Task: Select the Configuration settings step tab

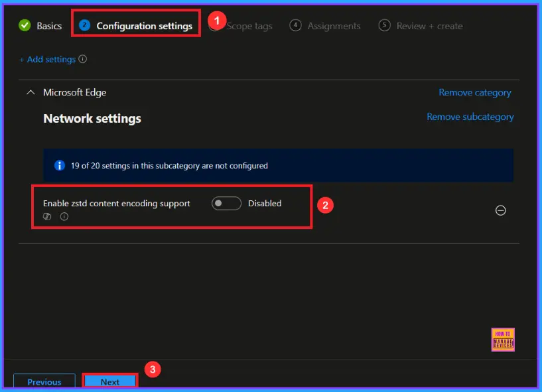Action: 135,26
